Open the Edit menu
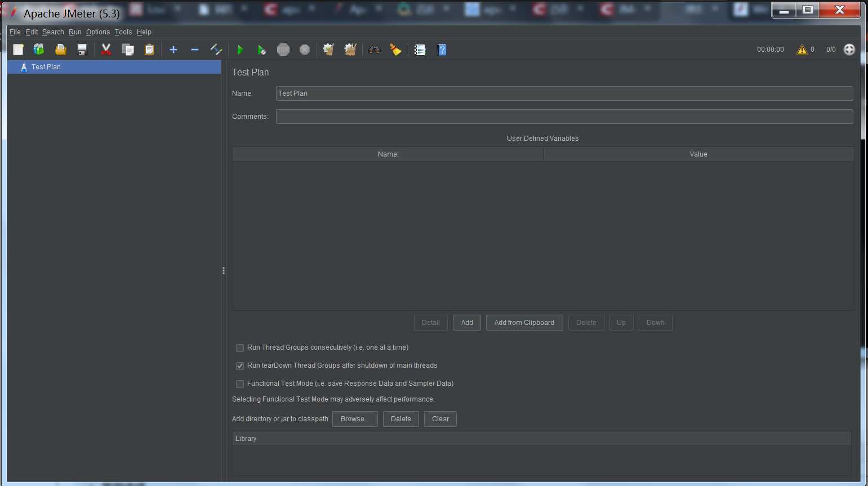The width and height of the screenshot is (868, 486). tap(32, 32)
